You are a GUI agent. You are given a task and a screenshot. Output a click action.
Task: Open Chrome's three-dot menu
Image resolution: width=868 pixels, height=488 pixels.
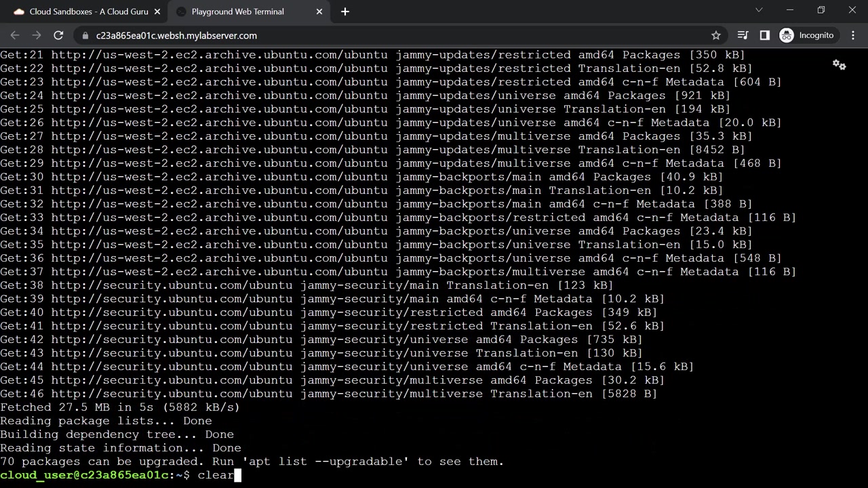pyautogui.click(x=853, y=35)
